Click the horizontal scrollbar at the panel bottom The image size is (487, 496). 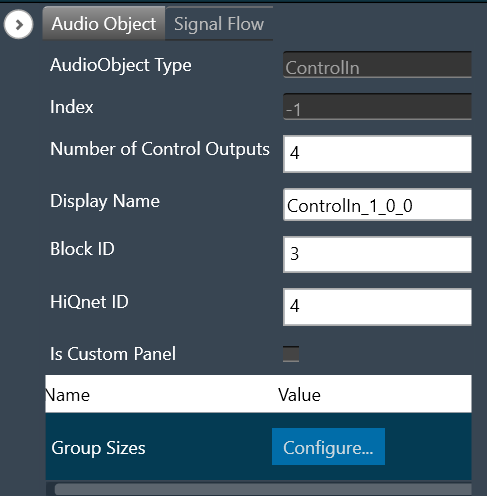263,489
